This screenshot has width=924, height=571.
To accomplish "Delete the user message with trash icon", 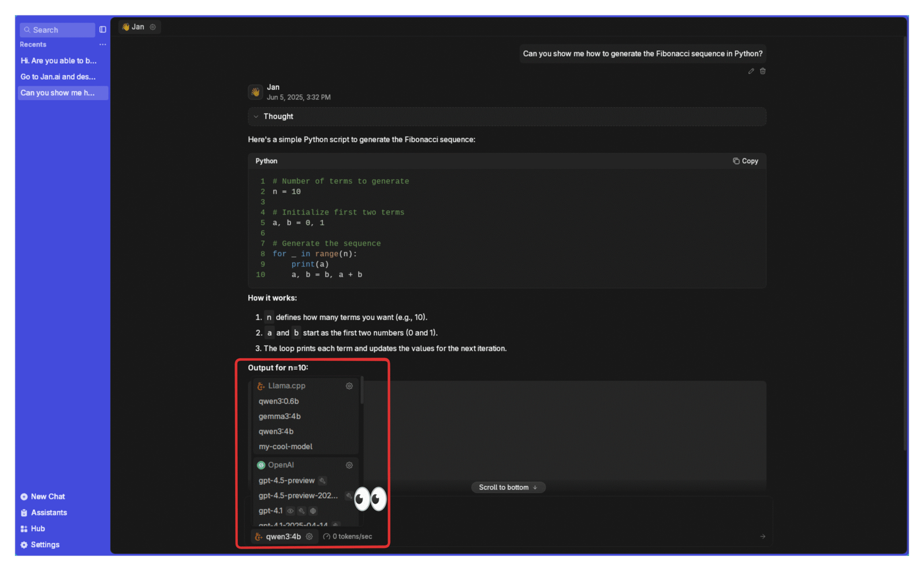I will 763,71.
